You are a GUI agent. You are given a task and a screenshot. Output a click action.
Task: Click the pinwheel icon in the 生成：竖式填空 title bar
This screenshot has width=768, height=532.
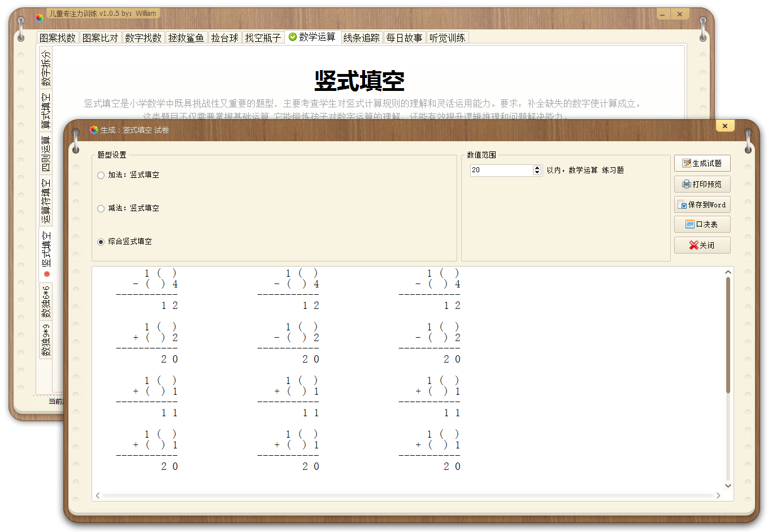pos(94,130)
